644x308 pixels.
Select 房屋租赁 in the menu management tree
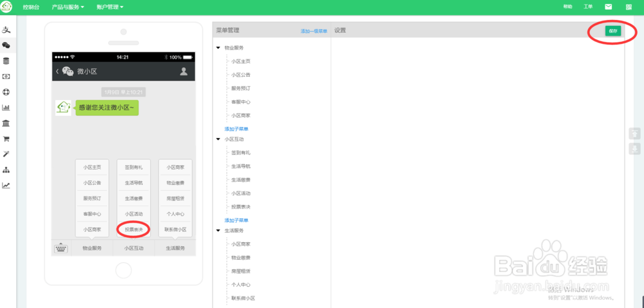241,271
